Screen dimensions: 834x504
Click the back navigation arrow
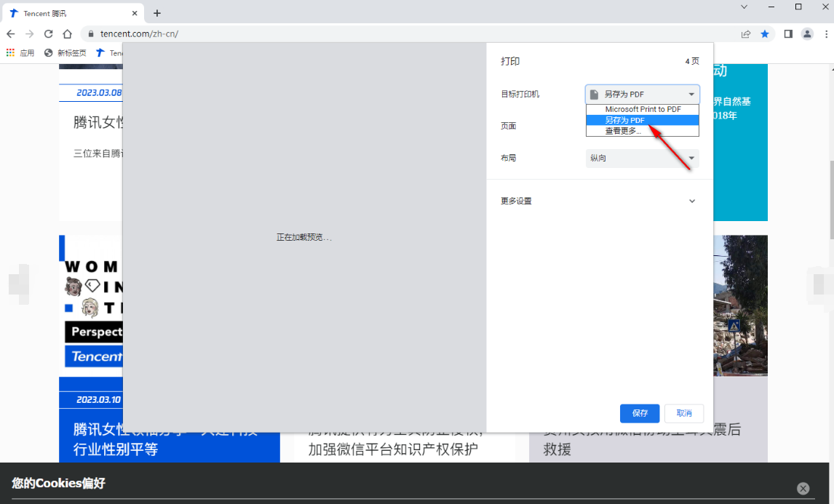[x=10, y=33]
